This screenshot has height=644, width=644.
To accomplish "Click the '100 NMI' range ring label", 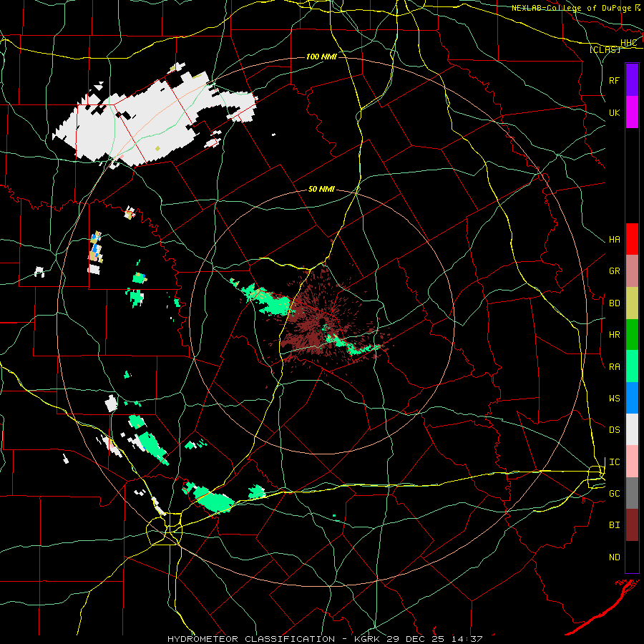I will [x=321, y=57].
